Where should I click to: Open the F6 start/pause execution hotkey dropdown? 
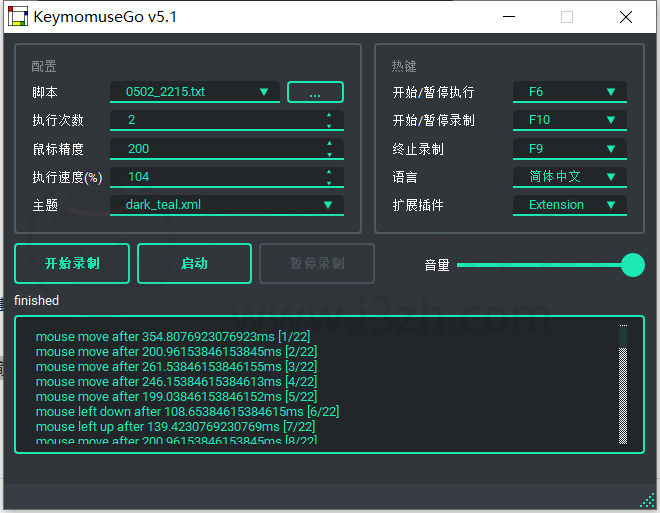(570, 92)
